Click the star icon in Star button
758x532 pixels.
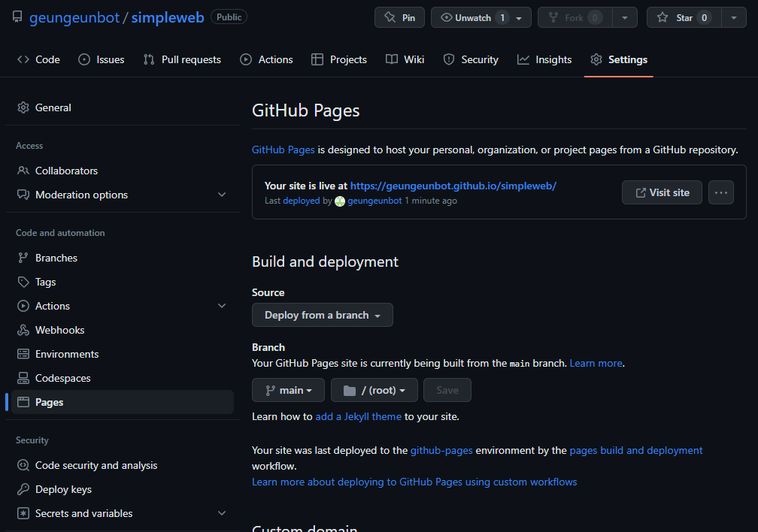click(662, 17)
